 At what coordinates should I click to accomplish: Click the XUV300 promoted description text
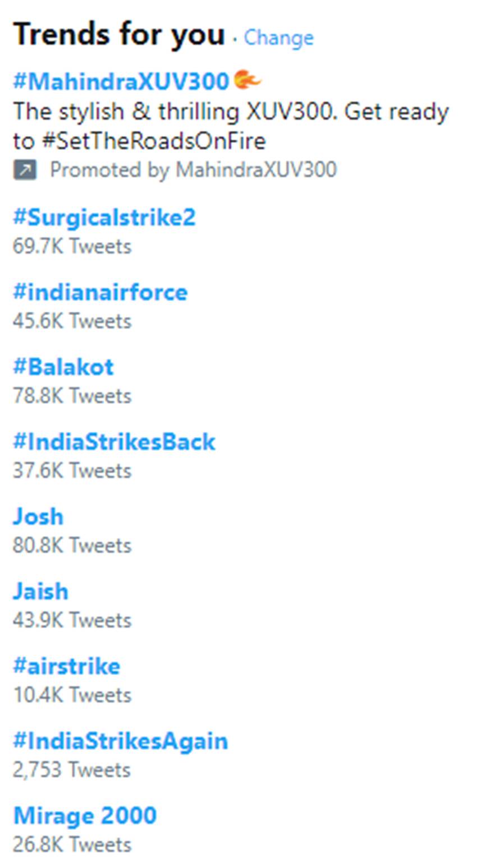[230, 126]
